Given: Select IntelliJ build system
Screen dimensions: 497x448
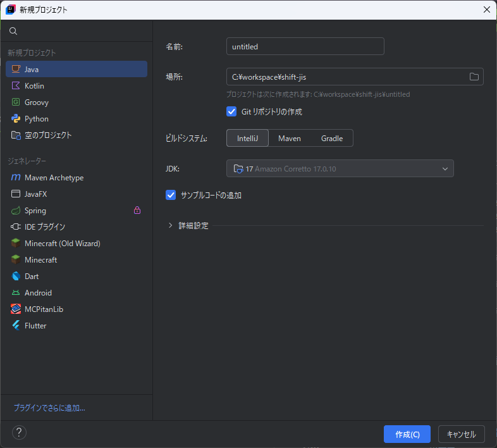Looking at the screenshot, I should tap(247, 138).
